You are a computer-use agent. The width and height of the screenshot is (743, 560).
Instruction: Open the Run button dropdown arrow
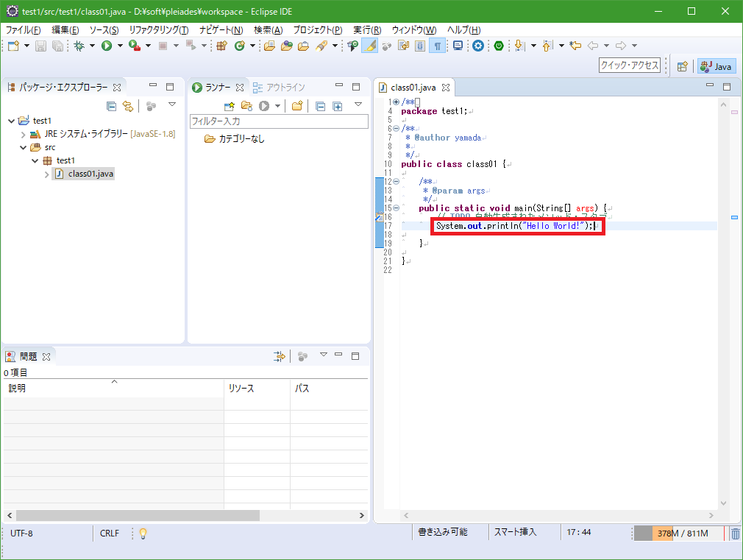click(120, 46)
